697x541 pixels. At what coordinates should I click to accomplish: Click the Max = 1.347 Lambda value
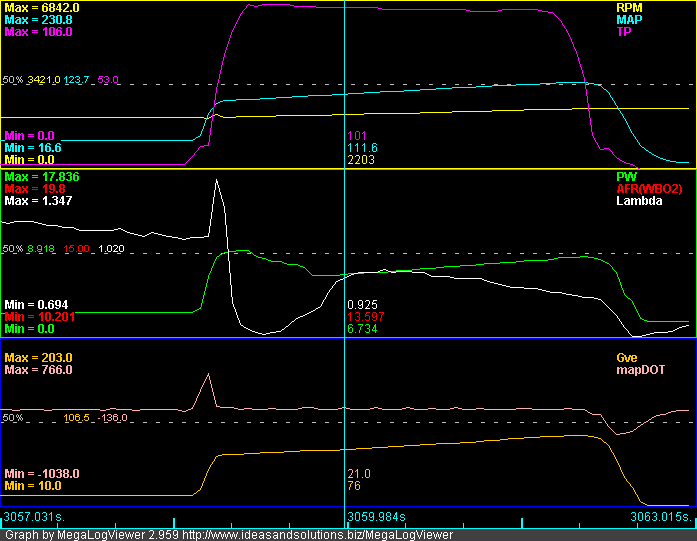(38, 200)
